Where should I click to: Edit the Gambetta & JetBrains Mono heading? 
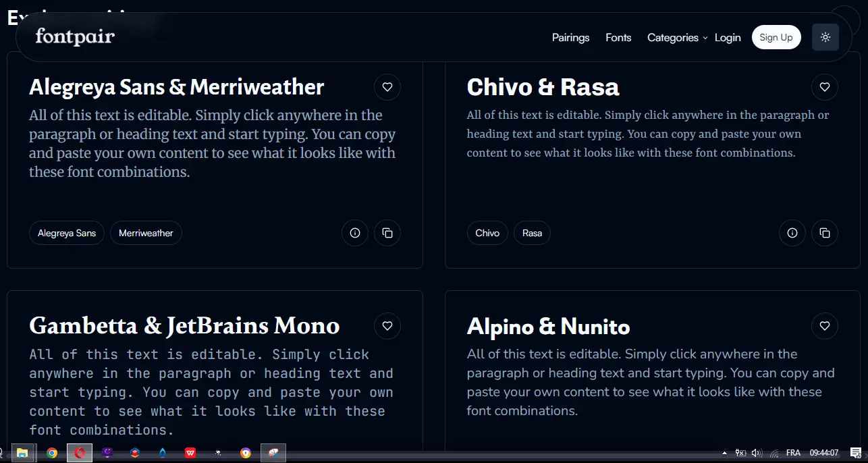click(x=184, y=326)
